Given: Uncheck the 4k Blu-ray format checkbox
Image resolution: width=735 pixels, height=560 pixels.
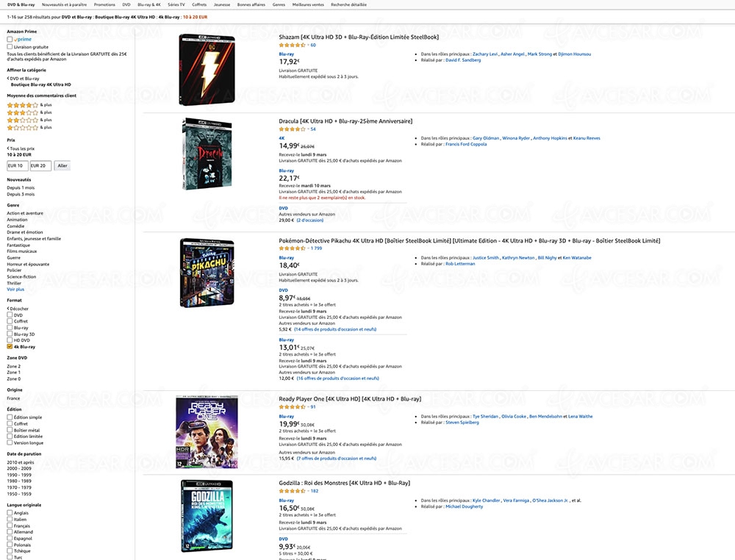Looking at the screenshot, I should coord(9,345).
